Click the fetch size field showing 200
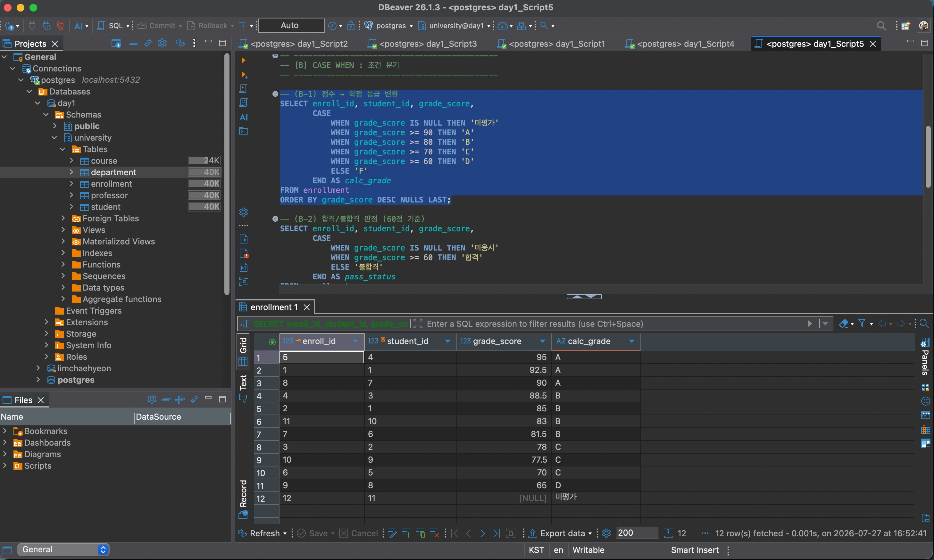934x560 pixels. 637,533
